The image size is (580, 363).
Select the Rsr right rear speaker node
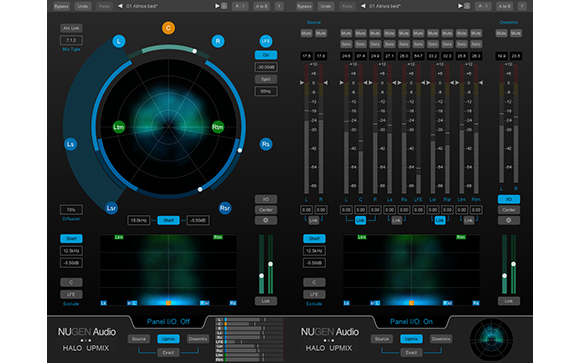click(225, 208)
